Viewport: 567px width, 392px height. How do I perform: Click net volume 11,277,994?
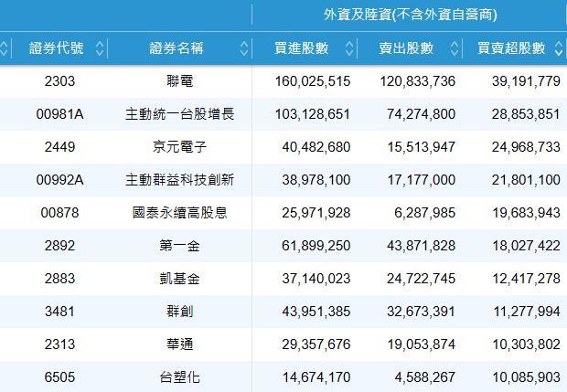[x=527, y=312]
